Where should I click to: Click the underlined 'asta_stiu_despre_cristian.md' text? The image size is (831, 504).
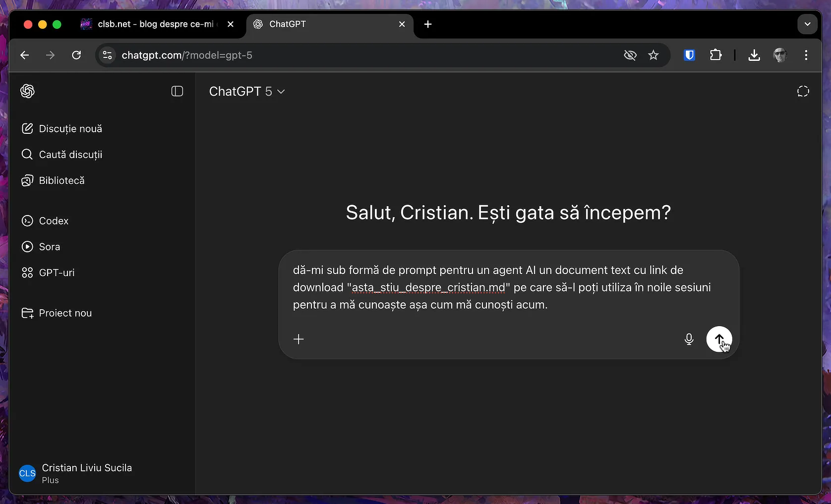[428, 287]
